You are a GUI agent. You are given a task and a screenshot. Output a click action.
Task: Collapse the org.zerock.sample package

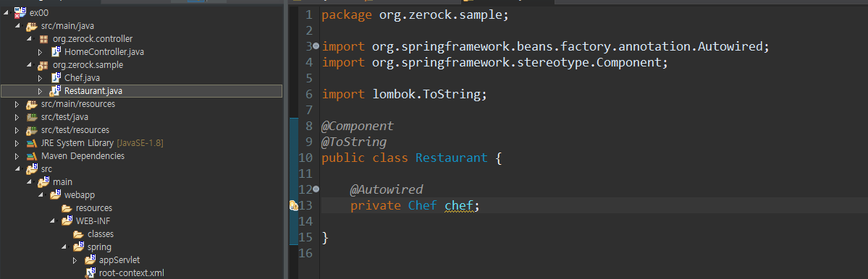coord(30,65)
